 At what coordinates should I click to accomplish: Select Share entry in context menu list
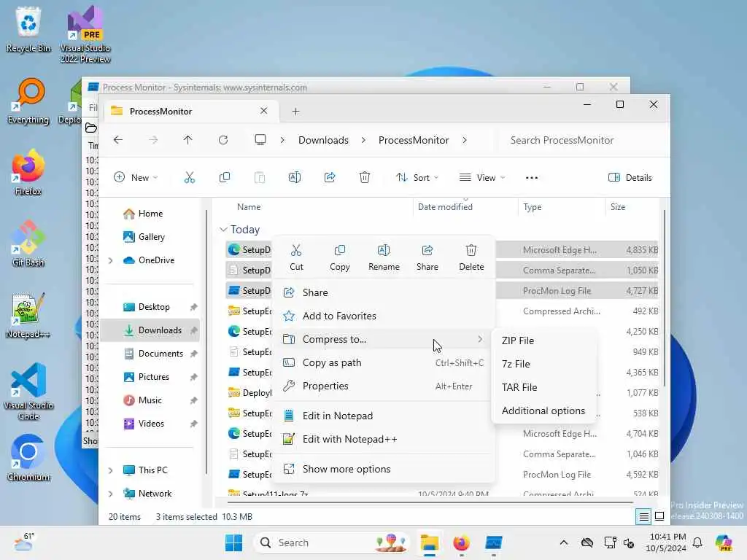pyautogui.click(x=384, y=292)
